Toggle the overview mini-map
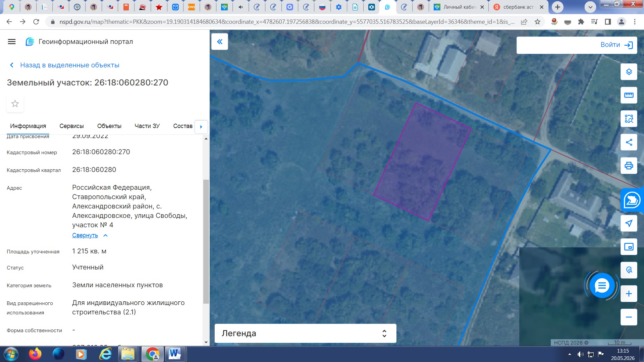Viewport: 644px width, 362px height. [629, 247]
